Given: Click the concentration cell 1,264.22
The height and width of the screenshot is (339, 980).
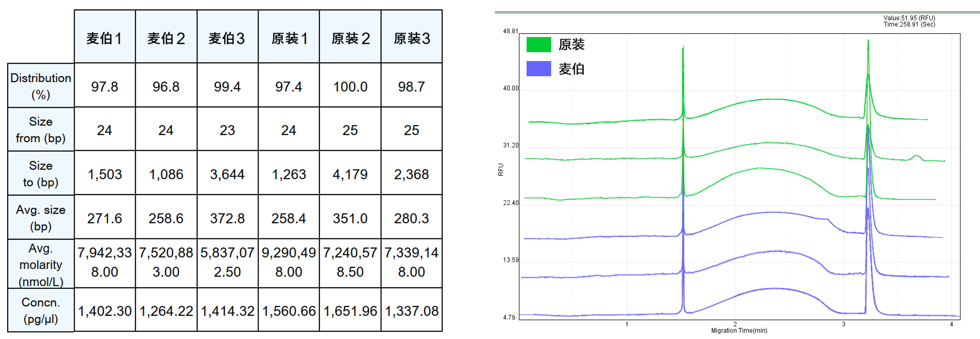Looking at the screenshot, I should click(166, 311).
